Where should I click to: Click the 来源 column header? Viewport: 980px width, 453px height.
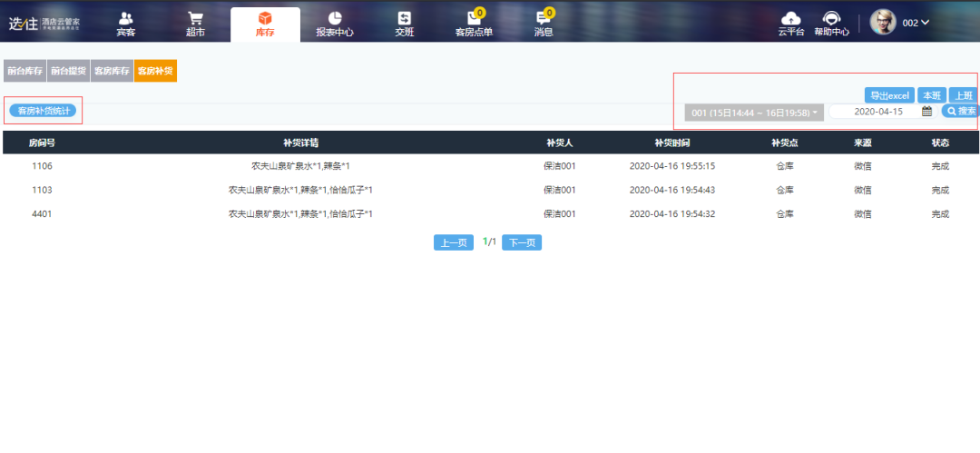863,143
